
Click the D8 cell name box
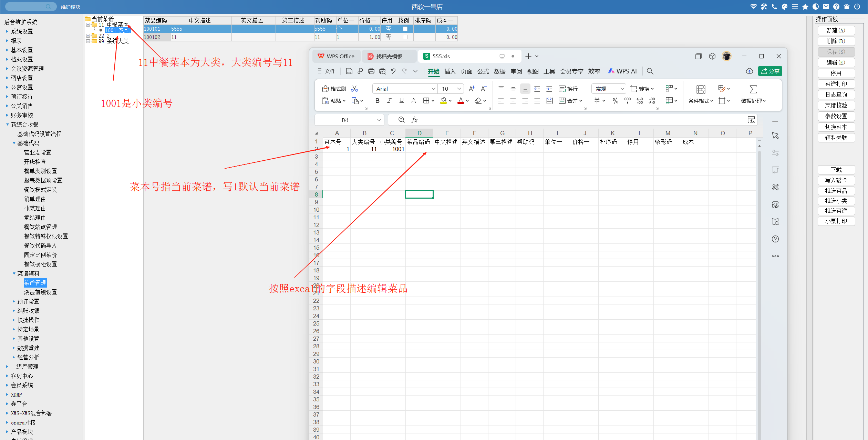pyautogui.click(x=345, y=120)
